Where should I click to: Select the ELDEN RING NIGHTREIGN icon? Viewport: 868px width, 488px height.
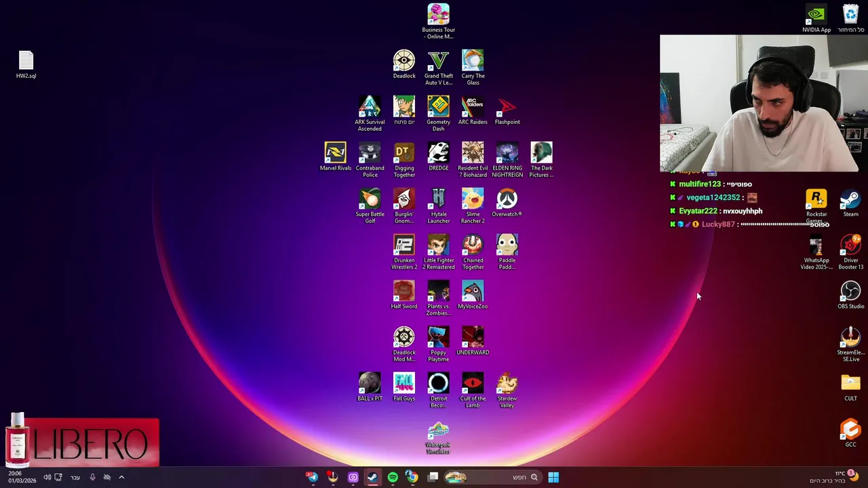(x=507, y=159)
